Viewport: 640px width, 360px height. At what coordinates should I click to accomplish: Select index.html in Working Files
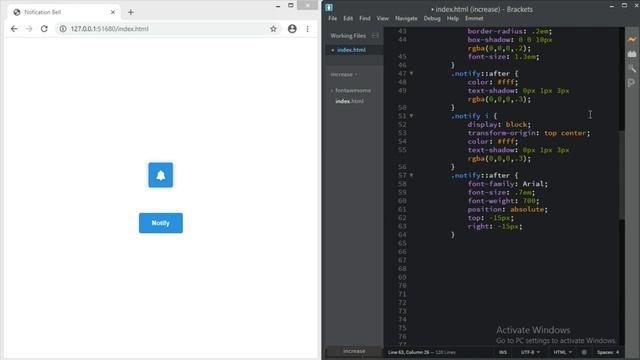[351, 50]
